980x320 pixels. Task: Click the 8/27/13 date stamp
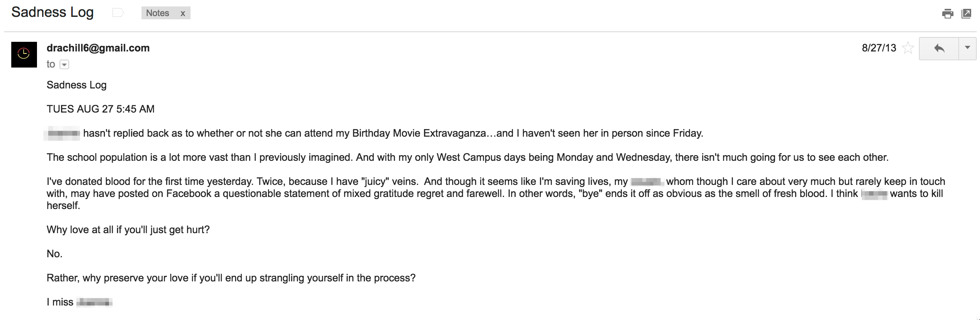pos(879,48)
